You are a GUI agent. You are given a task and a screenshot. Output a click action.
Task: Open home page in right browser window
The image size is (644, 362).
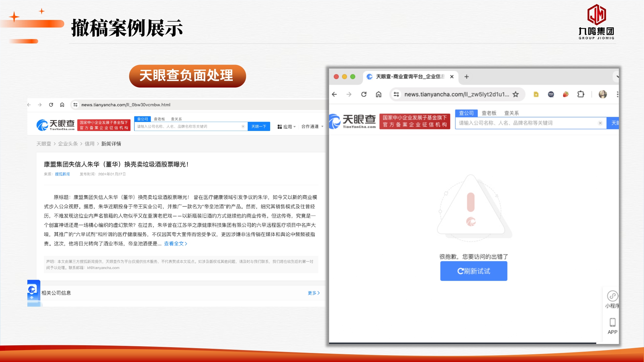pos(379,94)
